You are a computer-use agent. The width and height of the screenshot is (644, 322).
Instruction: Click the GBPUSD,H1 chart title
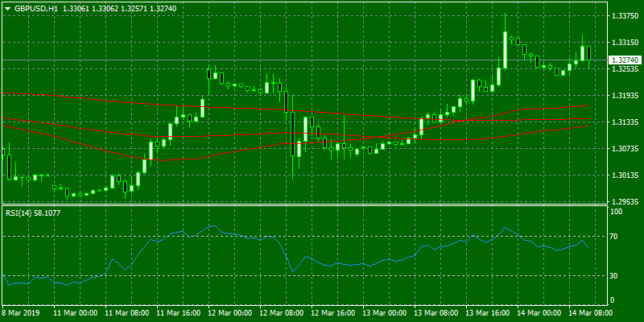pos(35,8)
